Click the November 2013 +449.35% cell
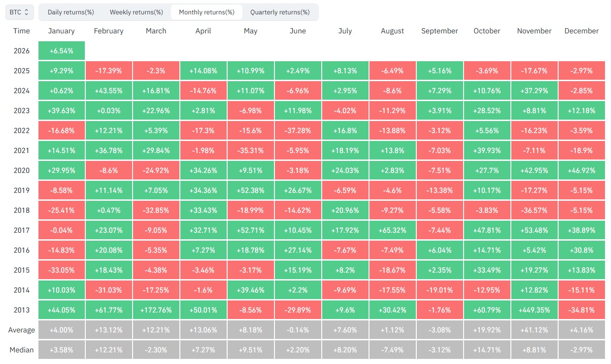The width and height of the screenshot is (611, 364). click(x=534, y=310)
